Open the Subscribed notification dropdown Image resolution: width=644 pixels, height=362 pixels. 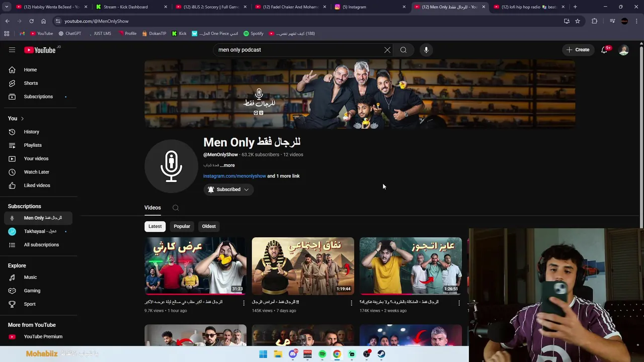pyautogui.click(x=228, y=190)
